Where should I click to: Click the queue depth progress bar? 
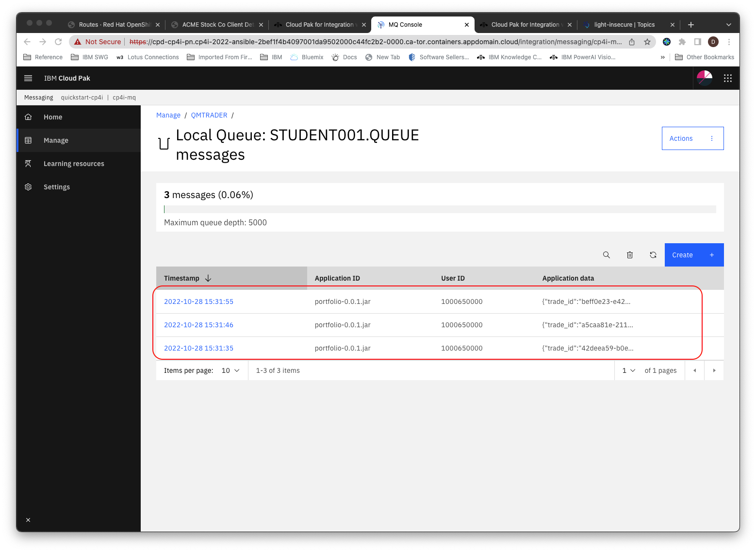(x=440, y=209)
